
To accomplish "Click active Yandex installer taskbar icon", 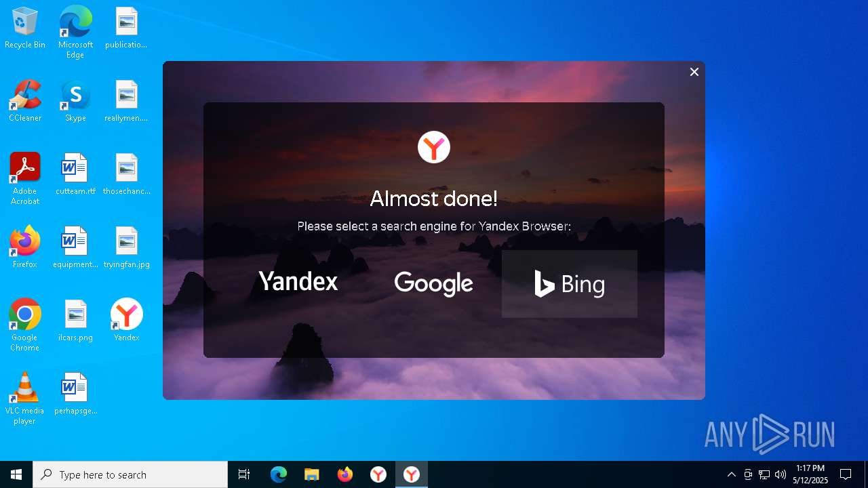I will [412, 474].
